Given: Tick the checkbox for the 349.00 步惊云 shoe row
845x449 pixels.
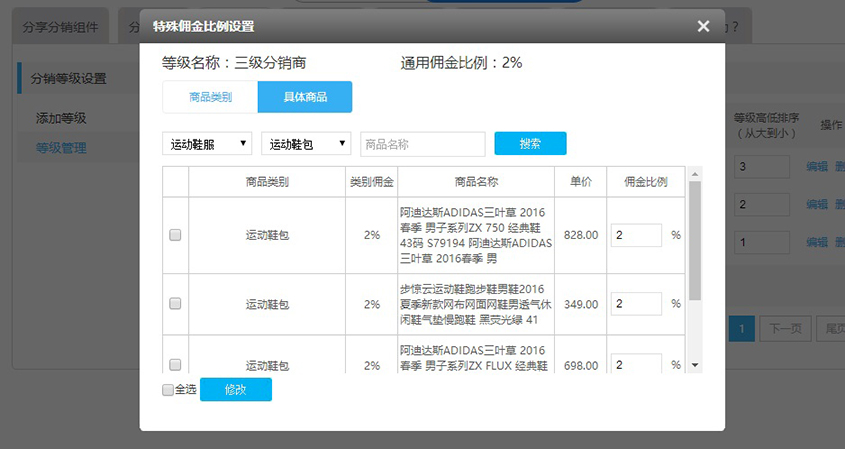Looking at the screenshot, I should [x=175, y=304].
